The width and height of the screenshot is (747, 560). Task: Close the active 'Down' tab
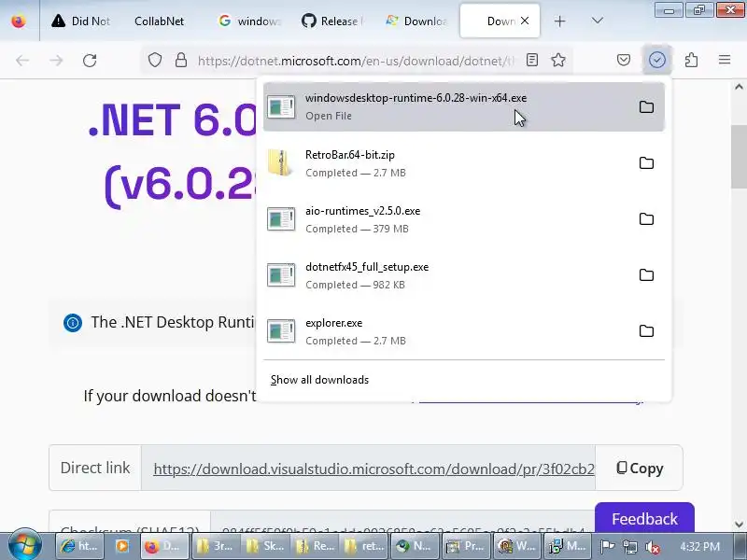tap(525, 21)
